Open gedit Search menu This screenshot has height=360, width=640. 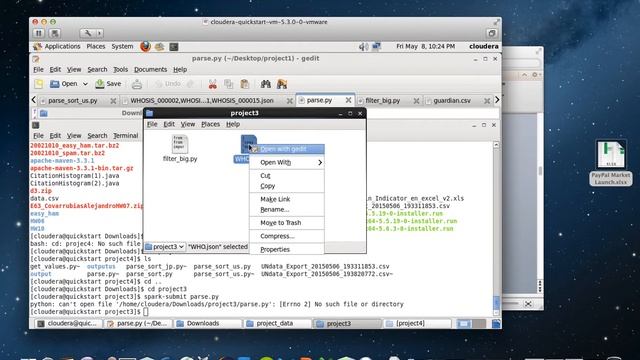[x=97, y=70]
